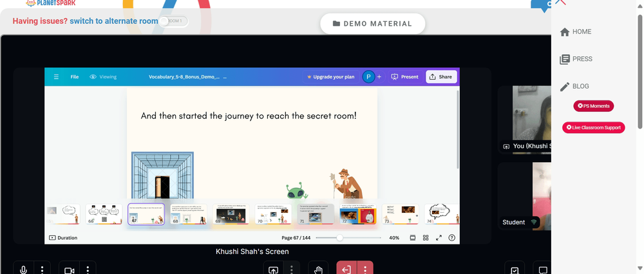This screenshot has width=644, height=274.
Task: Open the Canva hamburger menu icon
Action: tap(56, 77)
